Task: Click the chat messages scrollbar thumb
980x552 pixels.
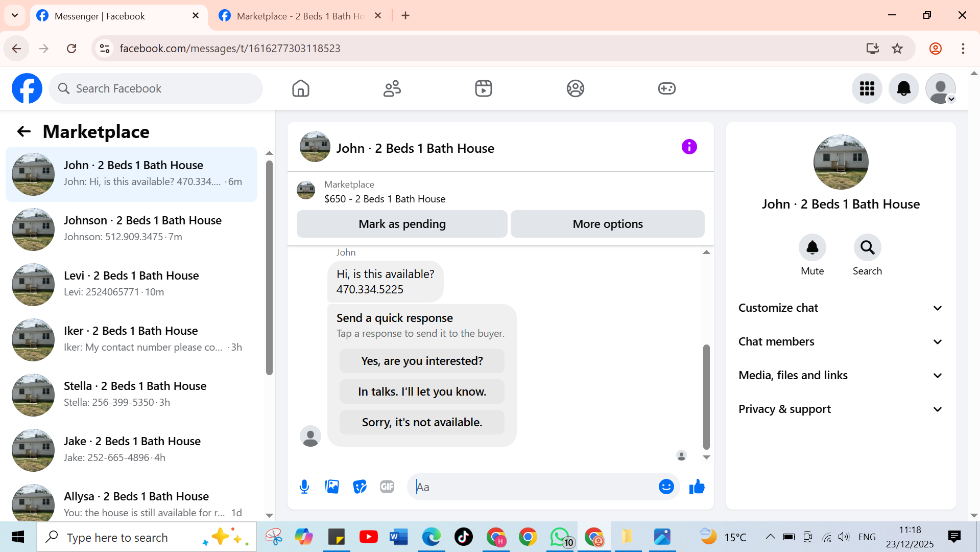Action: point(706,397)
